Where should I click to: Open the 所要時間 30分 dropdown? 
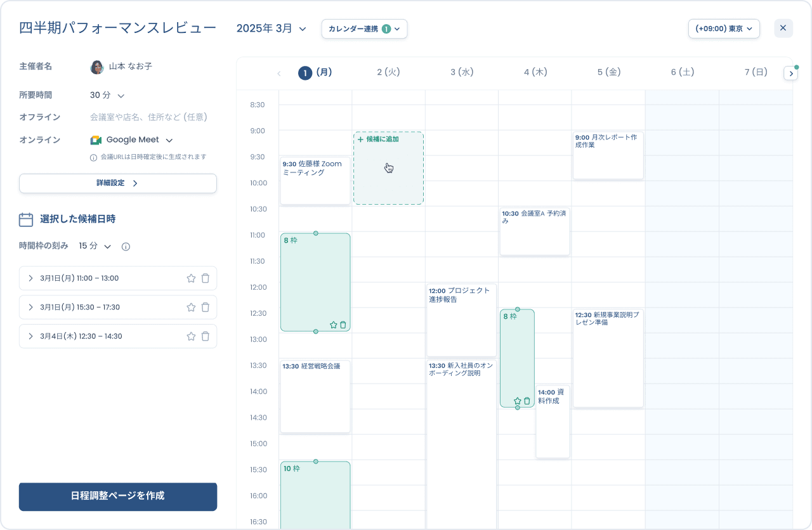pyautogui.click(x=107, y=95)
